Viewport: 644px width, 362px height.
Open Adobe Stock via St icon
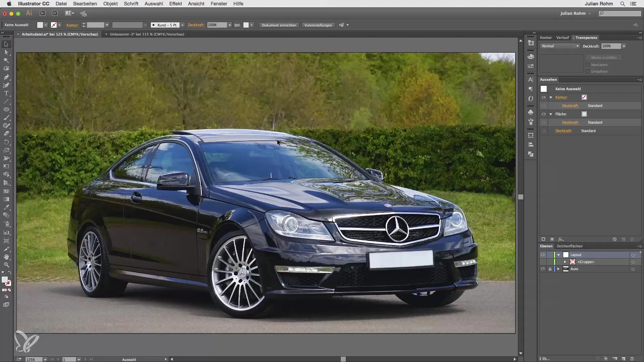coord(55,13)
